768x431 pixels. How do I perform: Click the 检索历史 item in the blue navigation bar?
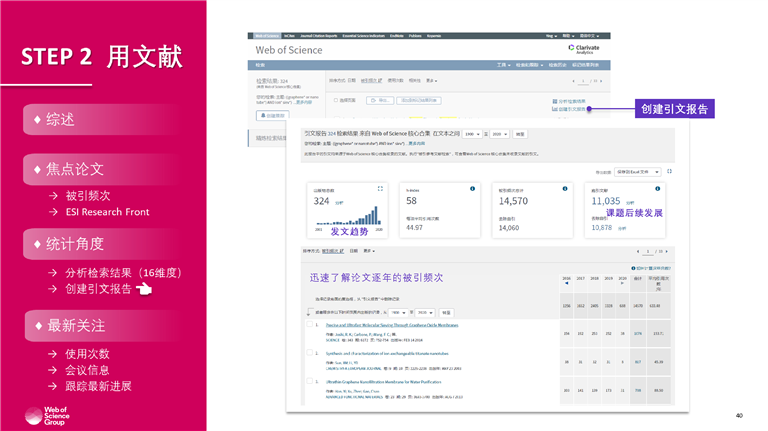point(557,65)
